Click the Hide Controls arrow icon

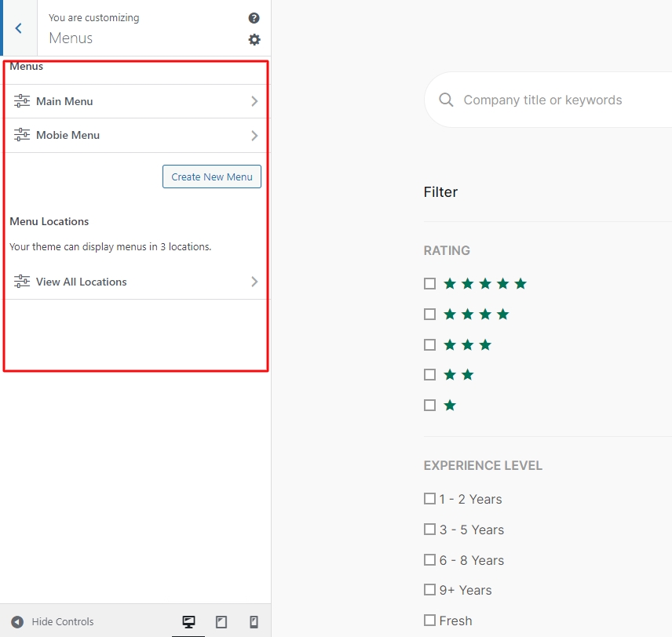click(17, 622)
